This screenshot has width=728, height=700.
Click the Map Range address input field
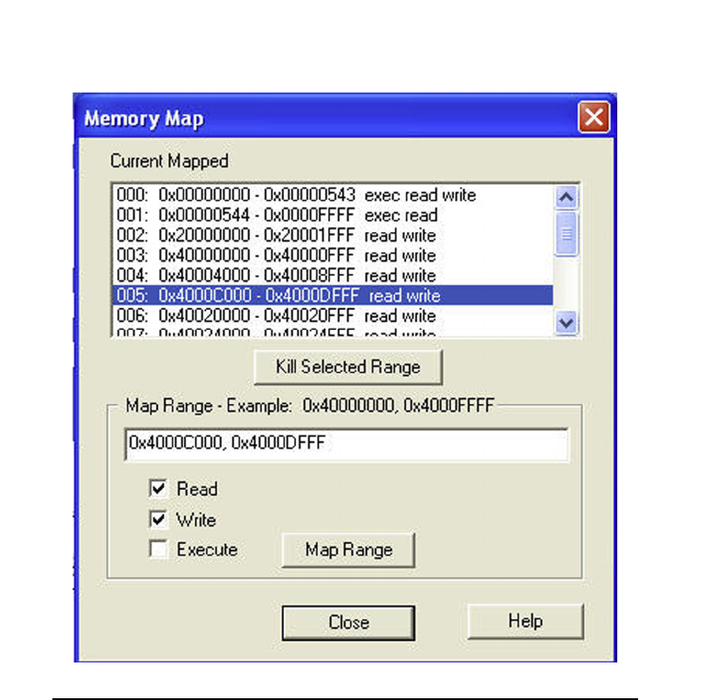click(347, 444)
